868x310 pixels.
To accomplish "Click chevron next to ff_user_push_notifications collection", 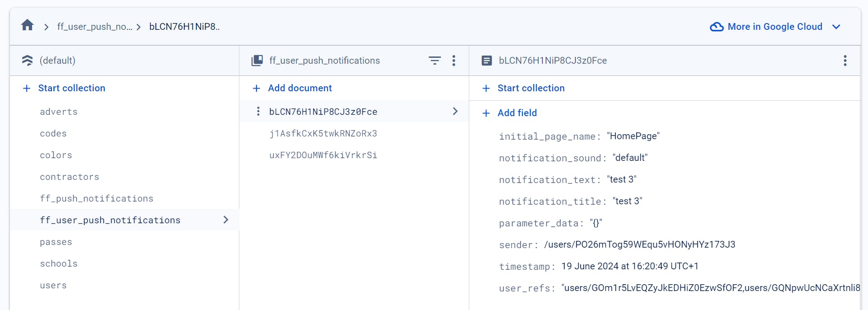I will (x=226, y=220).
